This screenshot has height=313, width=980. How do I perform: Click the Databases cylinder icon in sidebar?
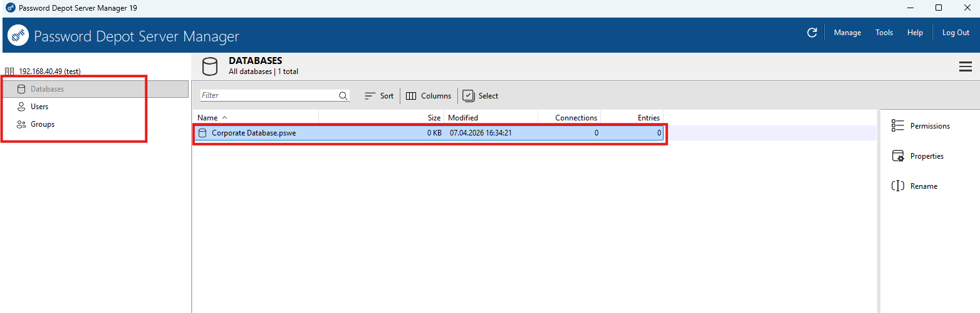[21, 89]
